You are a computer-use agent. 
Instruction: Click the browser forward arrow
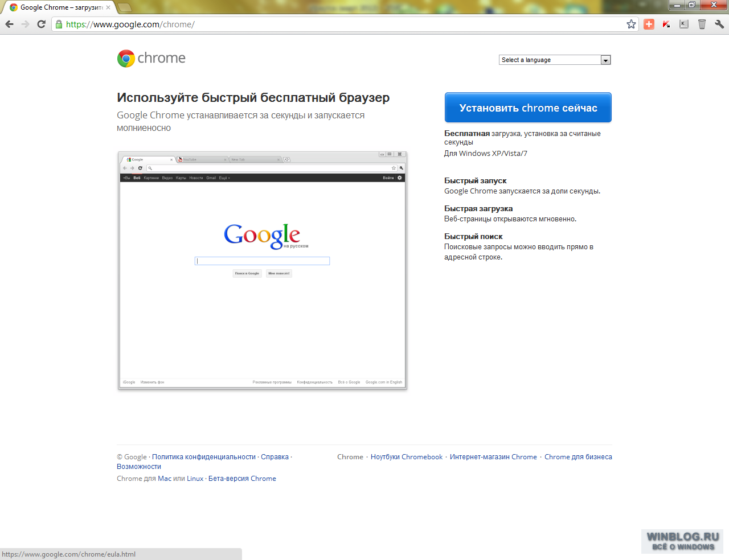pos(25,24)
